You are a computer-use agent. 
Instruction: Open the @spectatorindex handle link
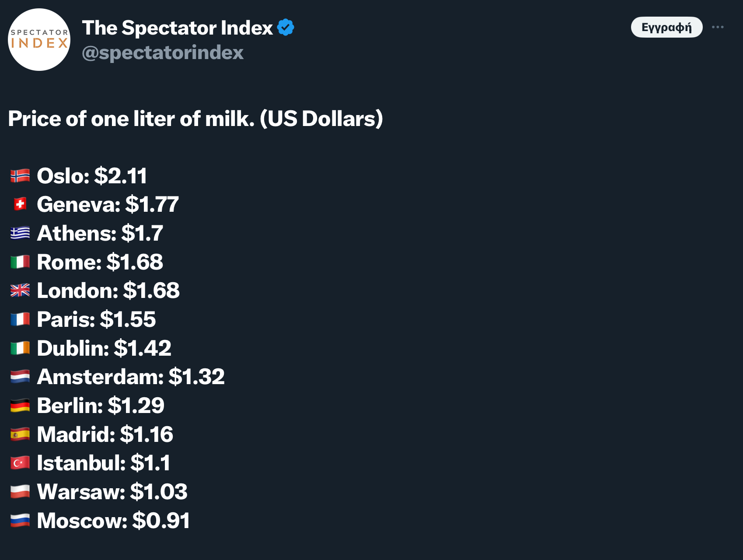coord(162,52)
